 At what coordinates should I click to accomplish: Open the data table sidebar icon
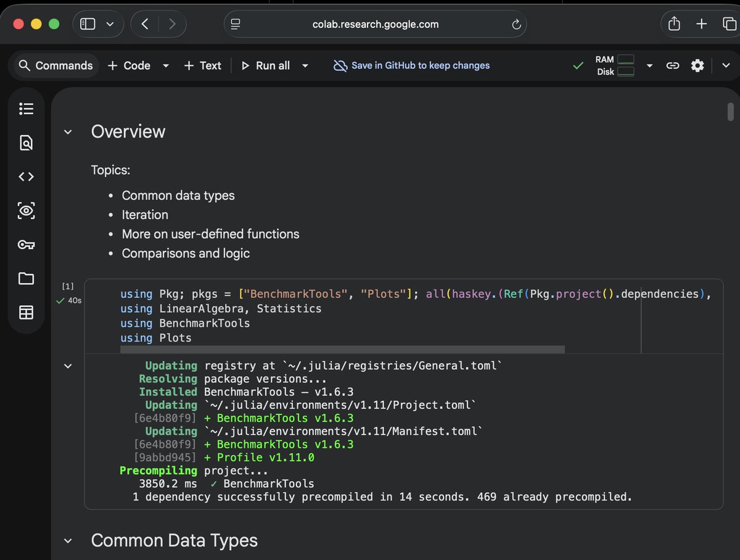click(26, 313)
